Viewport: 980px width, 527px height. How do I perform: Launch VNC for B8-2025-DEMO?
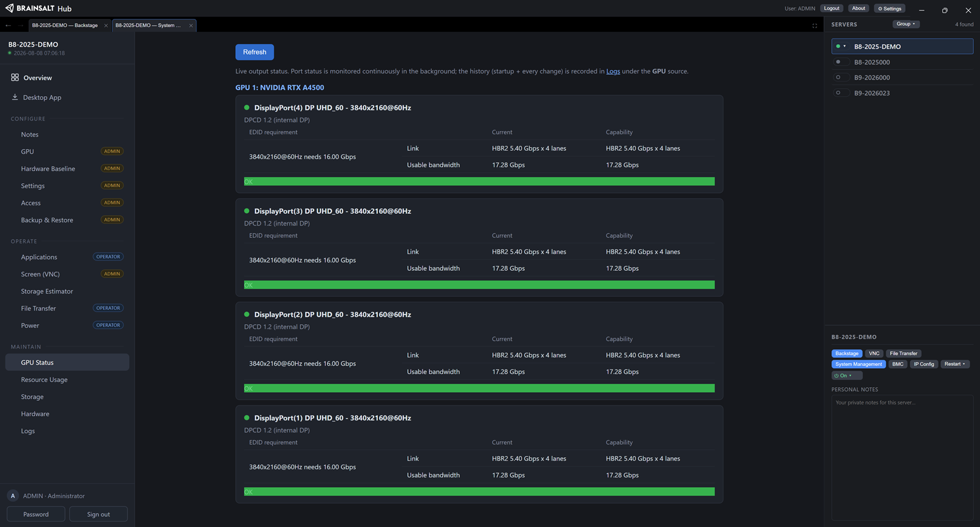tap(874, 354)
